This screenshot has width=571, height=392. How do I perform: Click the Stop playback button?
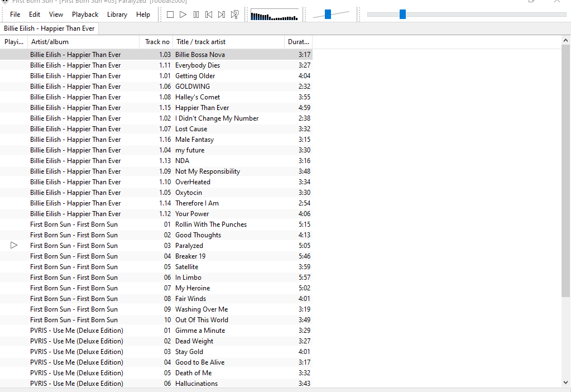[x=170, y=15]
